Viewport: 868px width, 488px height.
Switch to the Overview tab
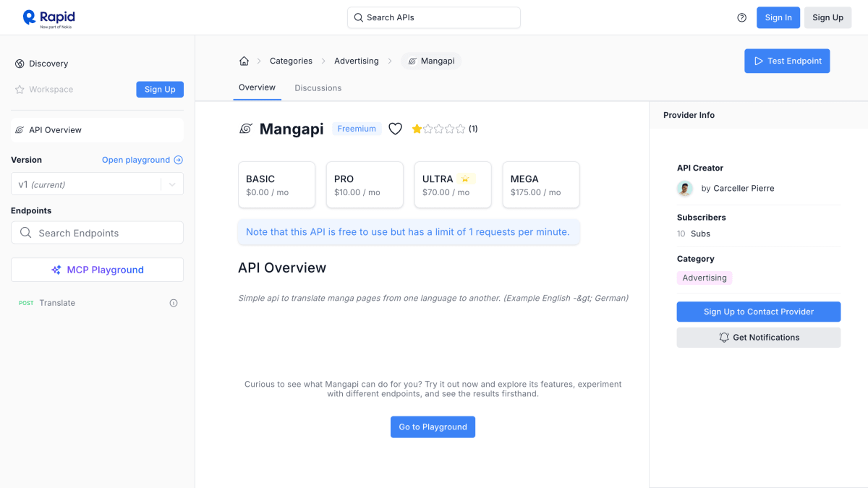[x=257, y=87]
